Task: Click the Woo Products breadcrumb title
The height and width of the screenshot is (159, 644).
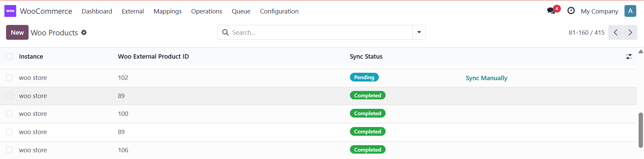Action: point(54,32)
